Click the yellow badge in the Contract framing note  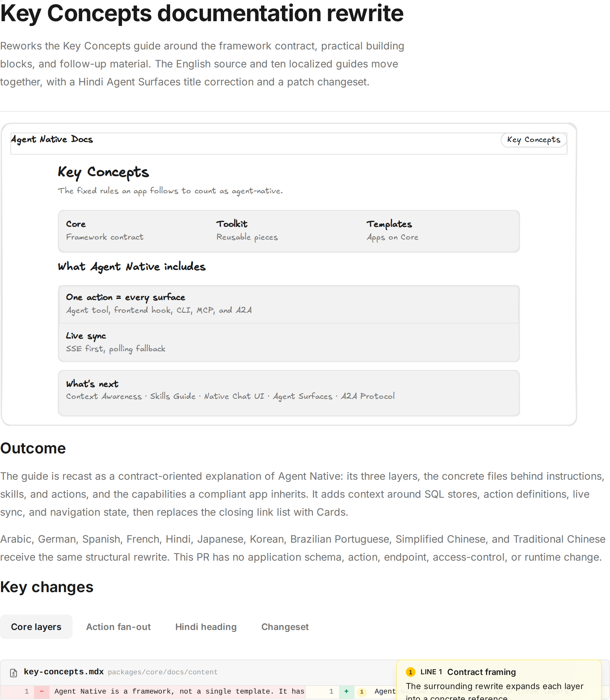click(x=410, y=672)
